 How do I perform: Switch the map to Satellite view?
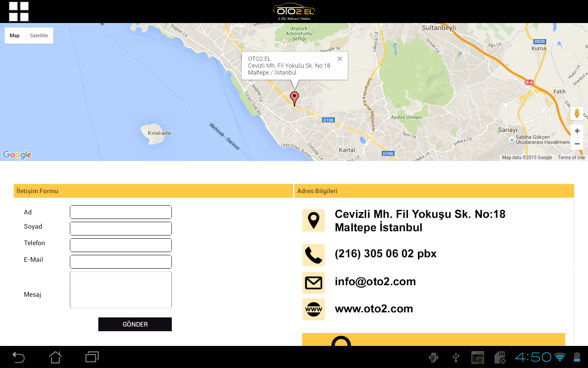coord(39,35)
